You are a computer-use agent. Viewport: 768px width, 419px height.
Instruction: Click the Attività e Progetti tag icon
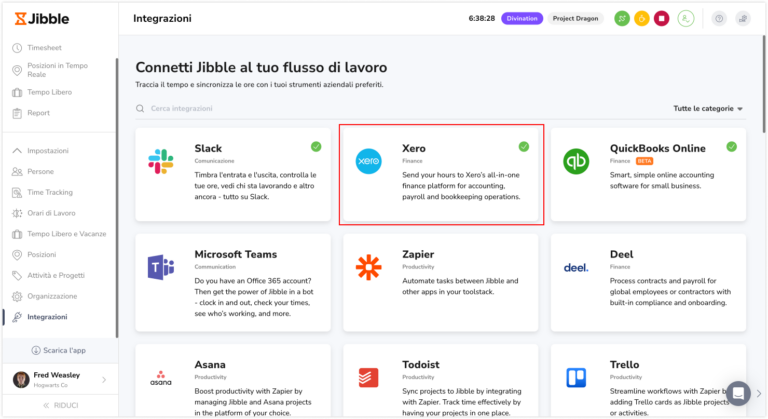coord(17,275)
